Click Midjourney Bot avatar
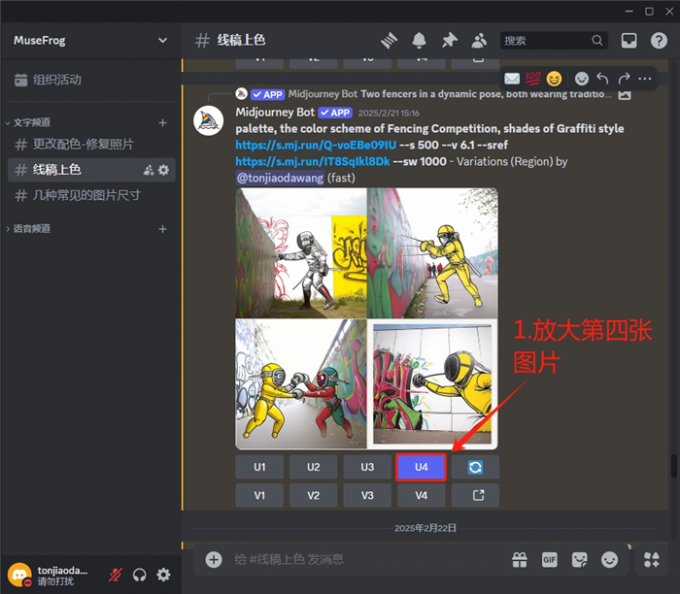The image size is (680, 594). tap(208, 121)
